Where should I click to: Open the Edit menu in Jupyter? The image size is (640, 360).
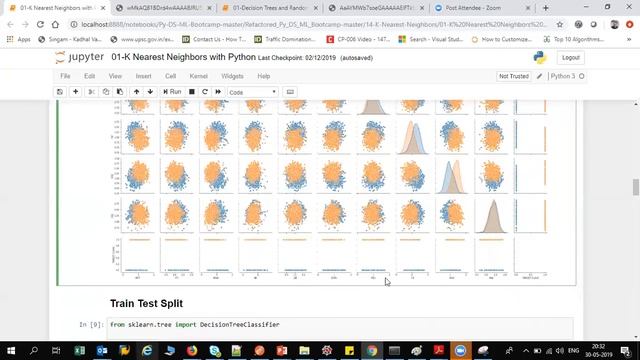89,76
